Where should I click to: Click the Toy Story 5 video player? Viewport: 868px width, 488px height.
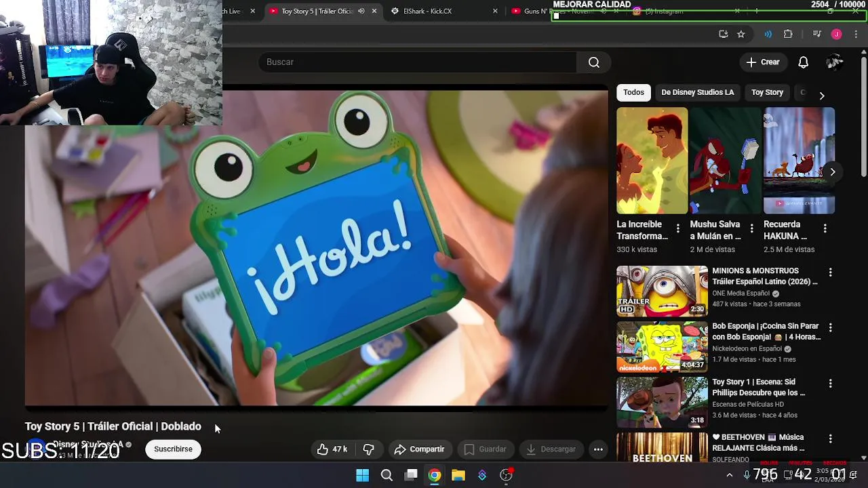316,248
